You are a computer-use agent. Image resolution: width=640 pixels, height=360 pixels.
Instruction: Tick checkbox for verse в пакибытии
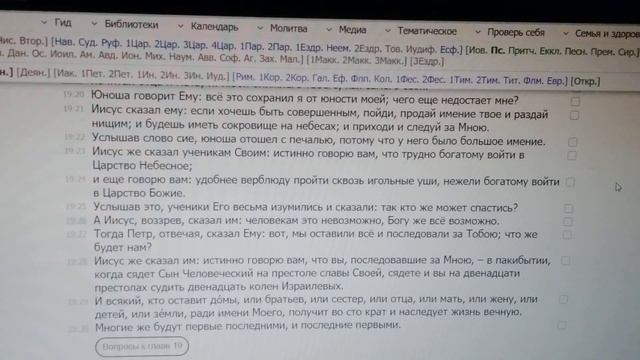click(x=565, y=260)
